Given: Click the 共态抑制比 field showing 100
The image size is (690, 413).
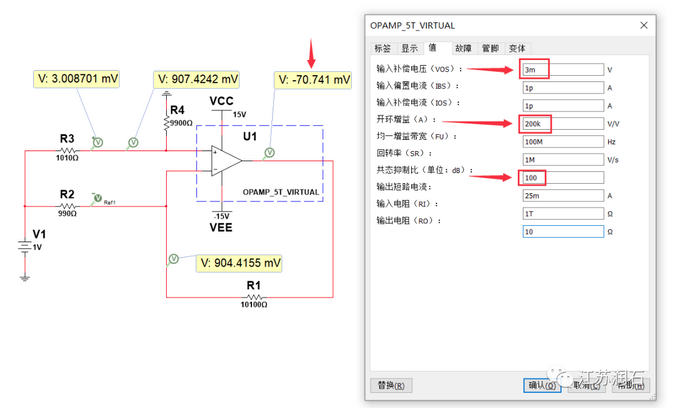Looking at the screenshot, I should 562,177.
